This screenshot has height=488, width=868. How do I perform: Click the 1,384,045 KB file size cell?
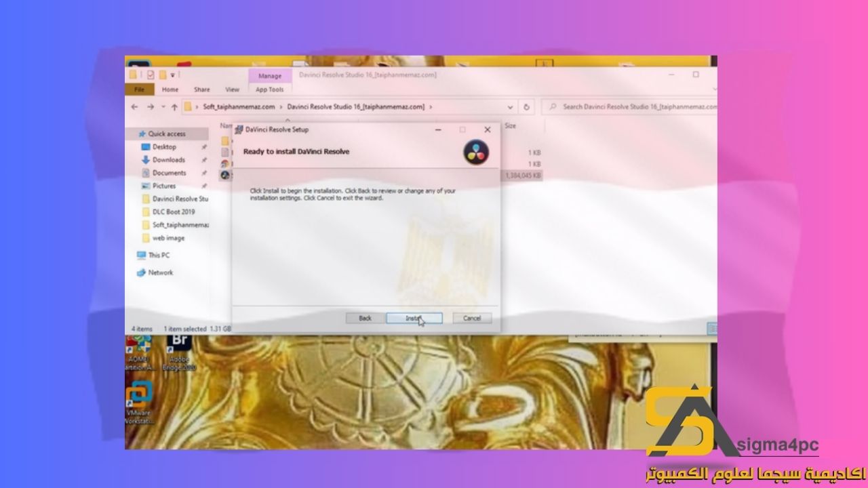(522, 176)
